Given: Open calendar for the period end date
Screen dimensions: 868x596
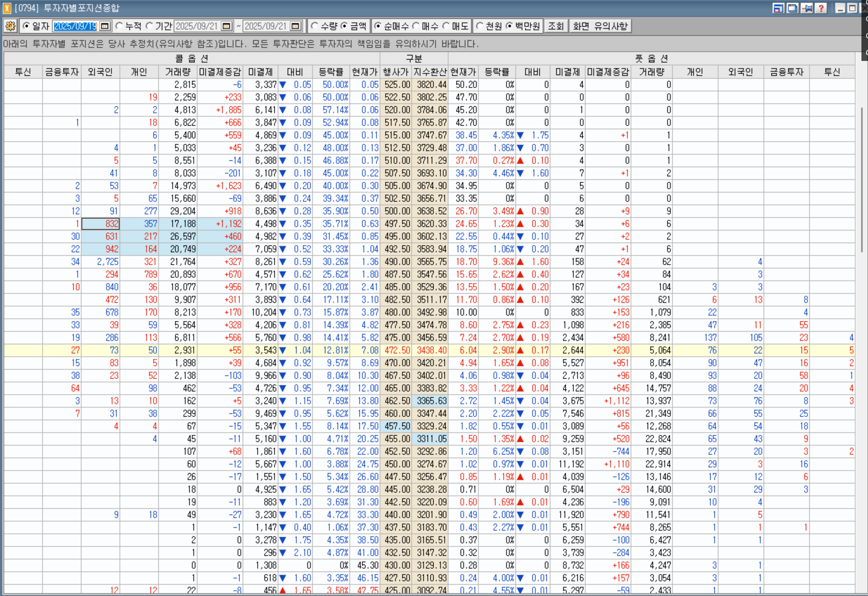Looking at the screenshot, I should pyautogui.click(x=295, y=26).
